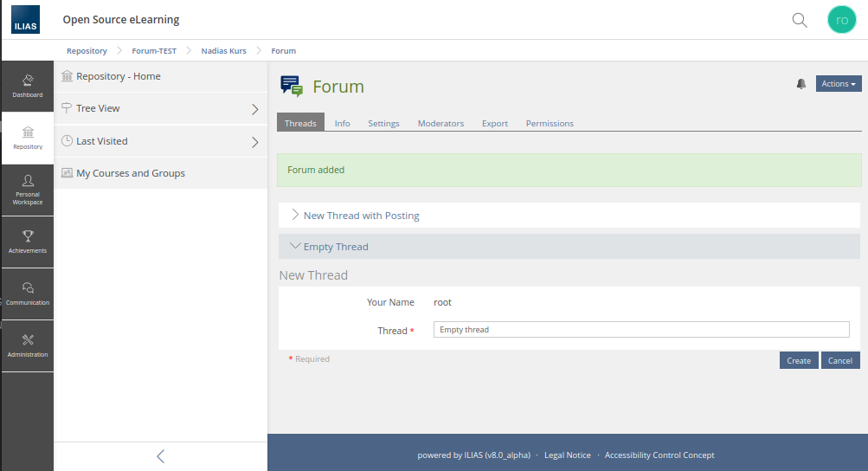This screenshot has width=868, height=471.
Task: Open Communication sidebar icon
Action: [28, 294]
